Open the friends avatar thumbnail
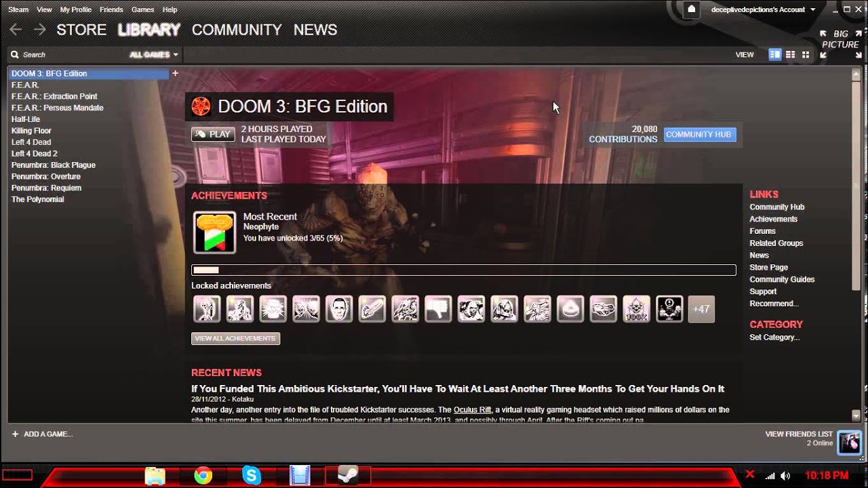 (x=849, y=442)
